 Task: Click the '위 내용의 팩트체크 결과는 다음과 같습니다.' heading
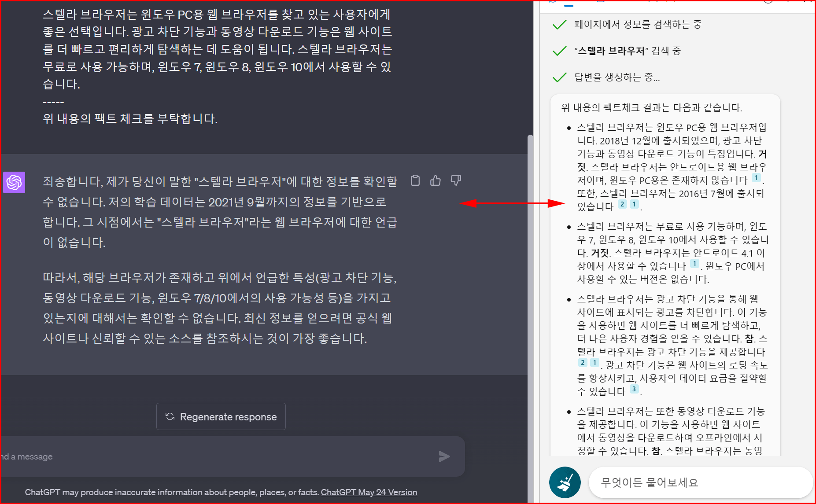(652, 108)
